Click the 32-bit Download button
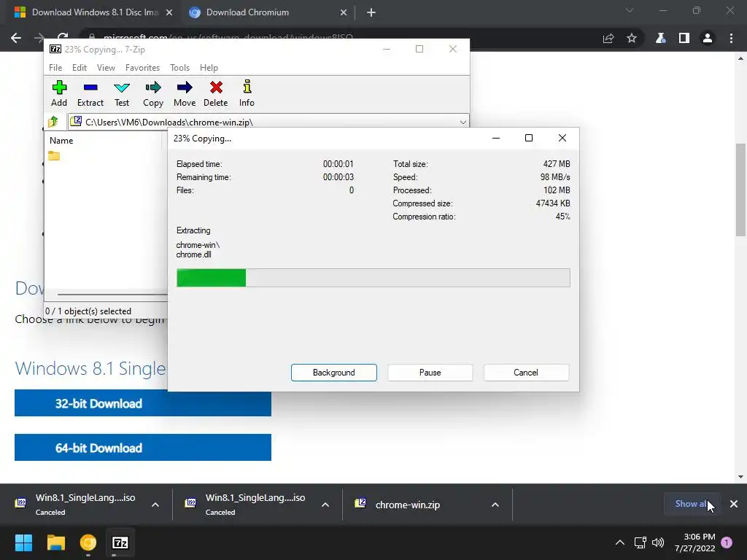The image size is (747, 560). coord(143,403)
